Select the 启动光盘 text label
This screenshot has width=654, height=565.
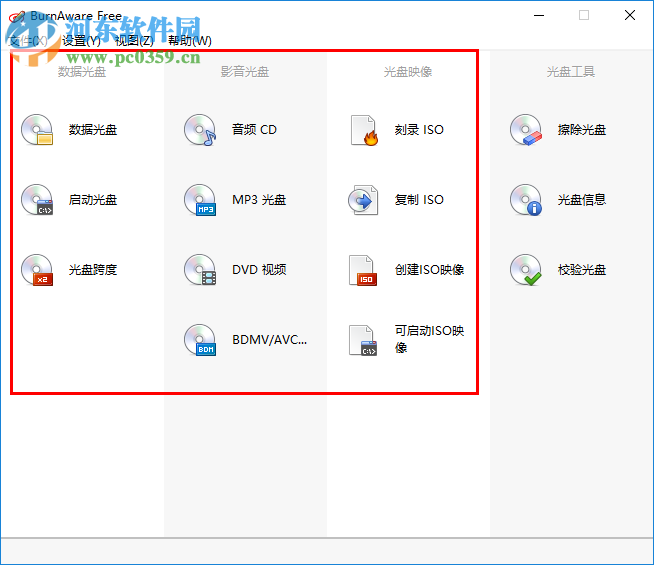click(93, 200)
